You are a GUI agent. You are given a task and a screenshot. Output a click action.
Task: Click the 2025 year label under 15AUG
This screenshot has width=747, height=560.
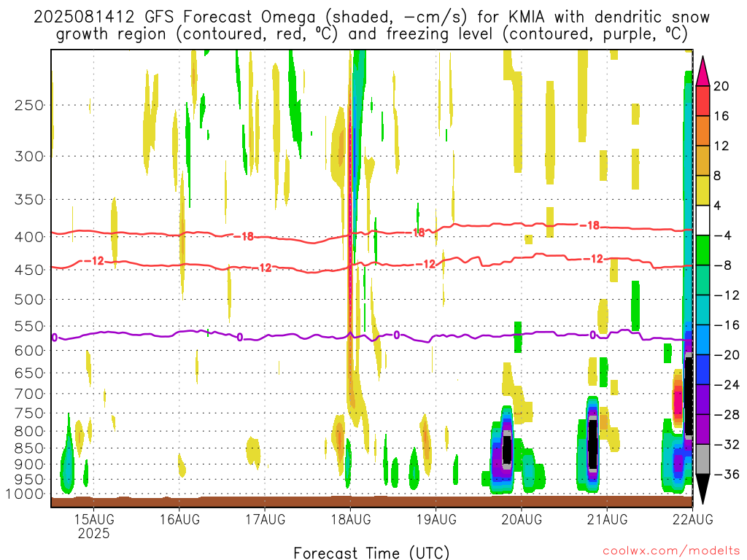94,533
